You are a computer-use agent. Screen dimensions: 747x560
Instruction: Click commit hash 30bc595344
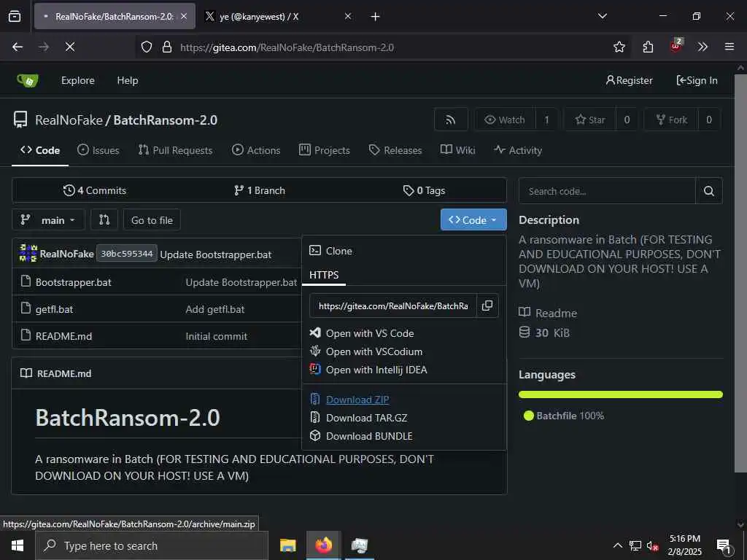127,253
